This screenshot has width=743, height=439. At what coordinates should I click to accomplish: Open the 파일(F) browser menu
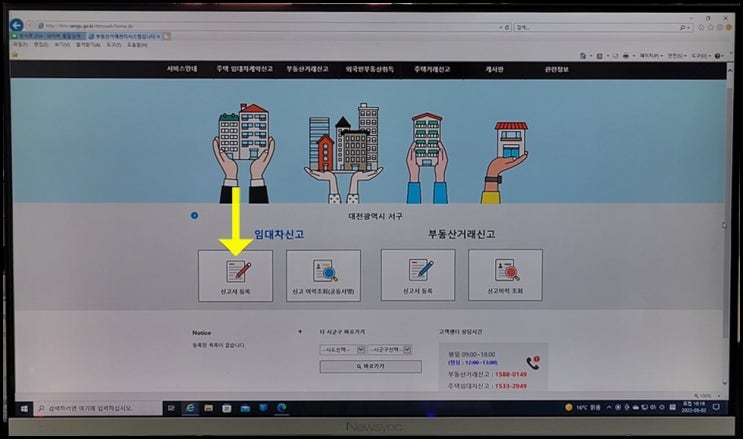(20, 45)
